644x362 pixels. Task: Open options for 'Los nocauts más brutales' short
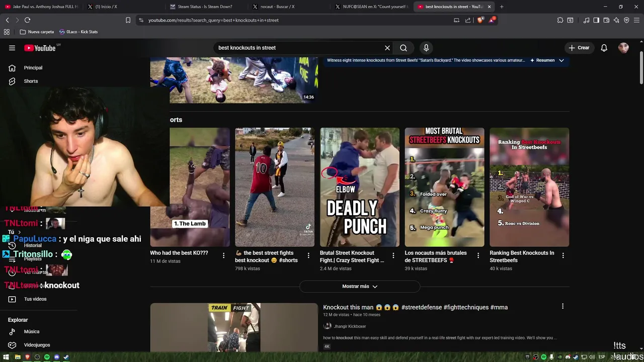click(x=478, y=255)
